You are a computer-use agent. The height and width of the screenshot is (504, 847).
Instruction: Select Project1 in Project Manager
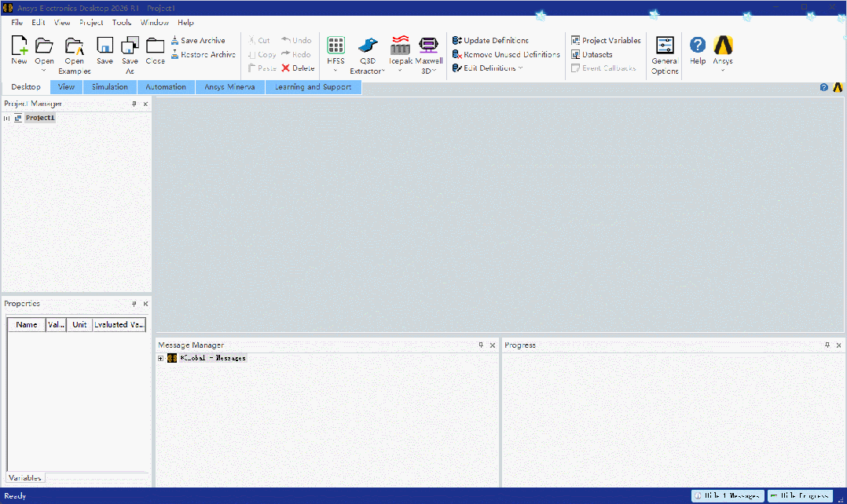coord(40,118)
